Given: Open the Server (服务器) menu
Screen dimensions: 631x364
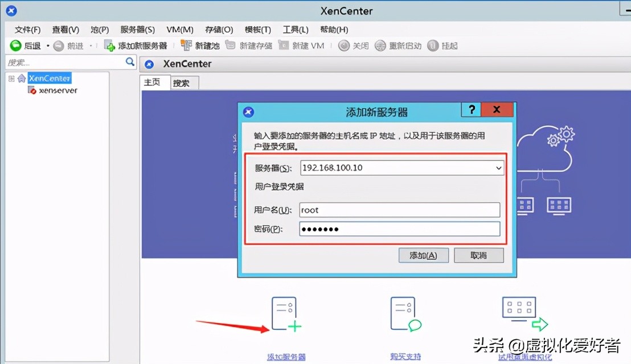Looking at the screenshot, I should pos(137,30).
